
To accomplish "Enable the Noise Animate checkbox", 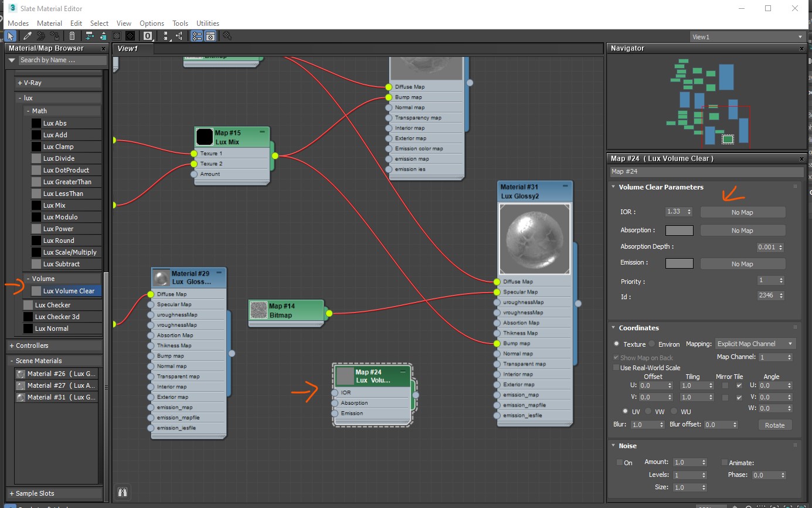I will (x=725, y=463).
